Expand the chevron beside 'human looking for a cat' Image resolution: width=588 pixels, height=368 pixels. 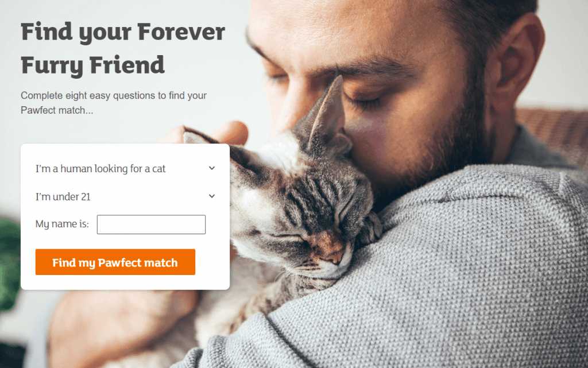pyautogui.click(x=212, y=168)
